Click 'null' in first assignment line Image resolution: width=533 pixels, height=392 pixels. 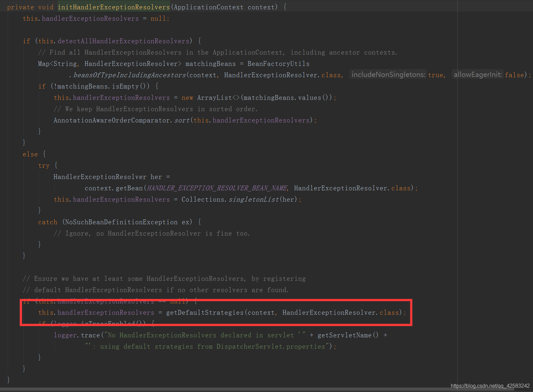(x=158, y=18)
